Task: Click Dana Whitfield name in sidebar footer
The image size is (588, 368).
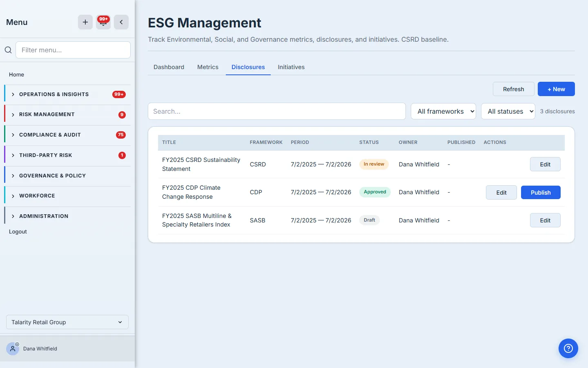Action: tap(40, 349)
